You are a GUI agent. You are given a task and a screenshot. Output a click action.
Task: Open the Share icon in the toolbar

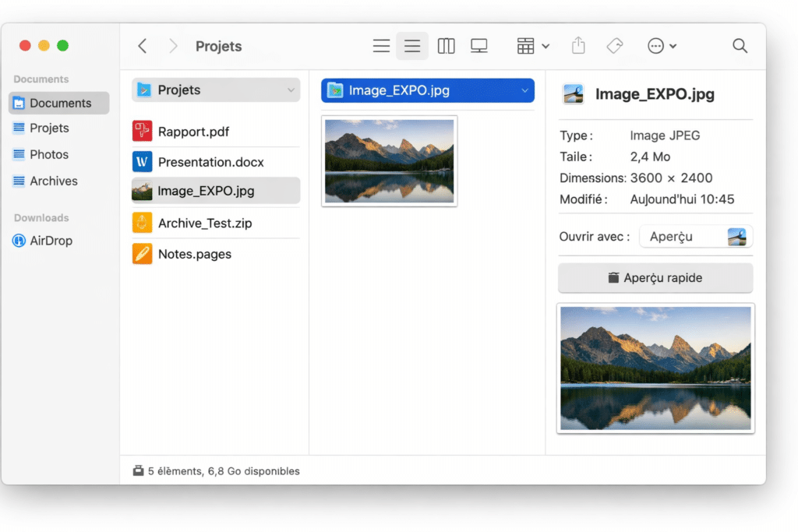tap(578, 45)
